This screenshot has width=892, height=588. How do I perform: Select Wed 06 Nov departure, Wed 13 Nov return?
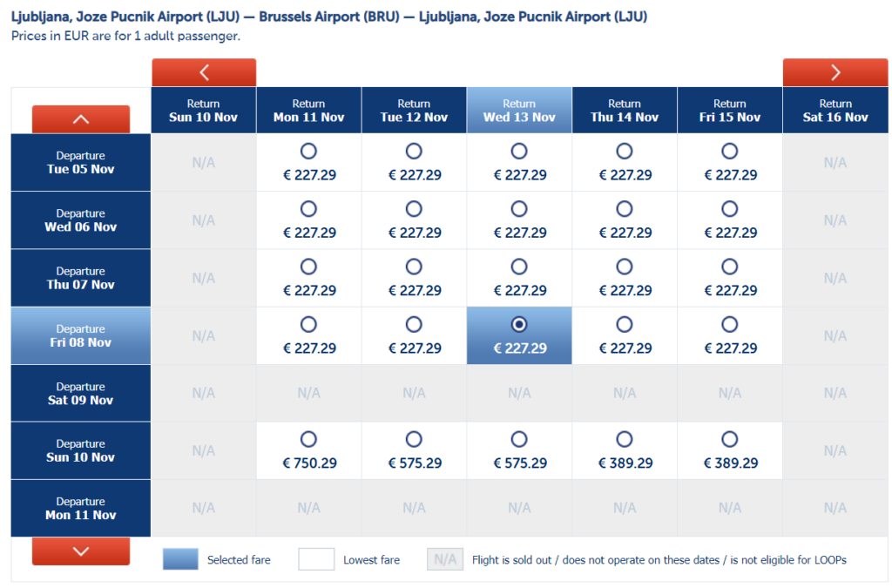tap(519, 209)
